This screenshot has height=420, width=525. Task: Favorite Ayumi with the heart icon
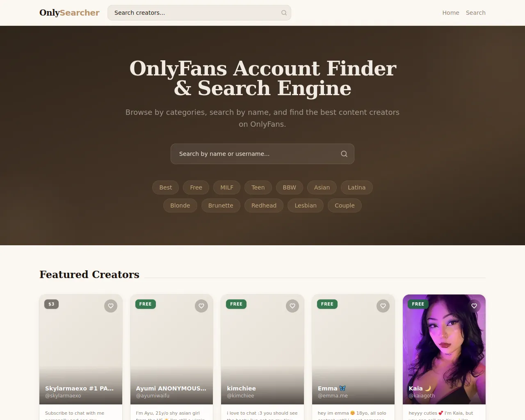click(201, 306)
